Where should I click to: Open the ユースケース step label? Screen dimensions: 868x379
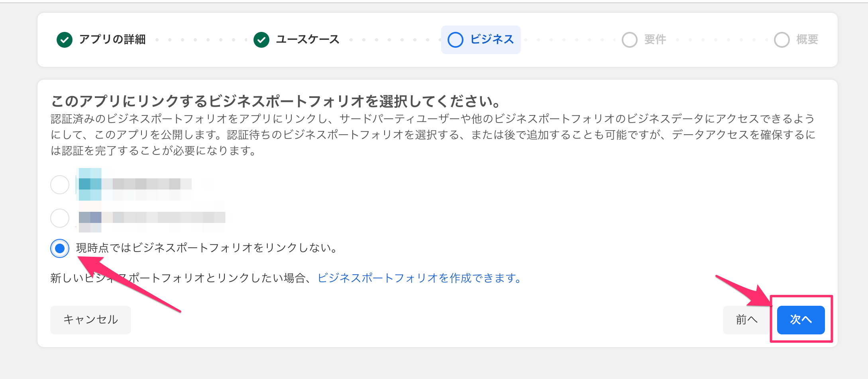308,40
